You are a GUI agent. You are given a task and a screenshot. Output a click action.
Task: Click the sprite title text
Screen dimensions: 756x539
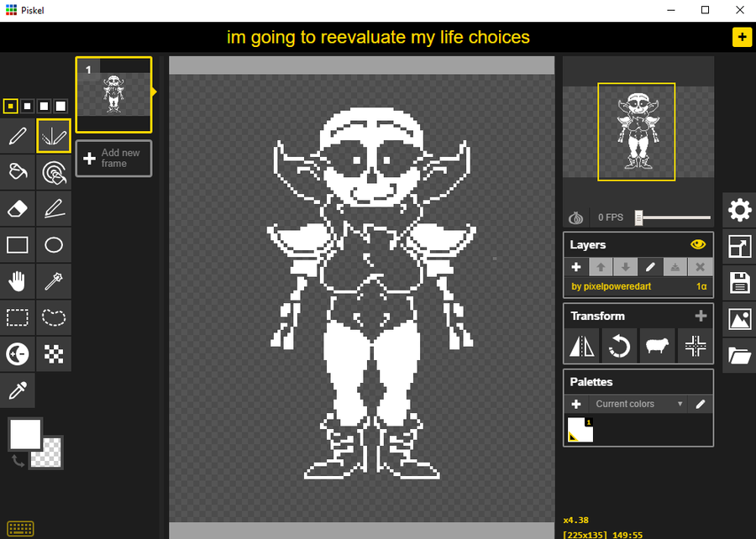coord(378,37)
